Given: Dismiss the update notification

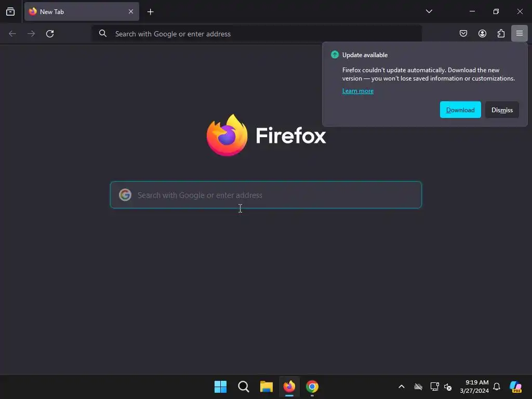Looking at the screenshot, I should pos(502,110).
